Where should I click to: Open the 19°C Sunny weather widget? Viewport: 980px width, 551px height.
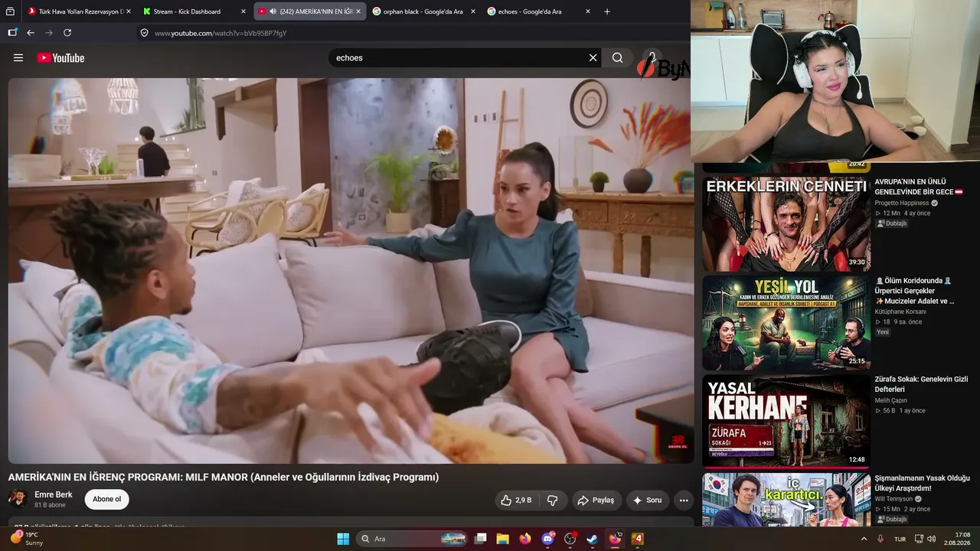[28, 539]
